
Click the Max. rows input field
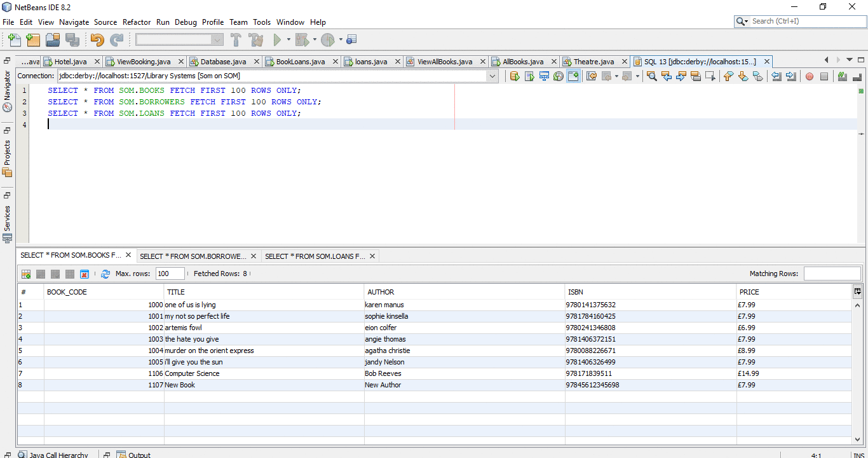[170, 274]
